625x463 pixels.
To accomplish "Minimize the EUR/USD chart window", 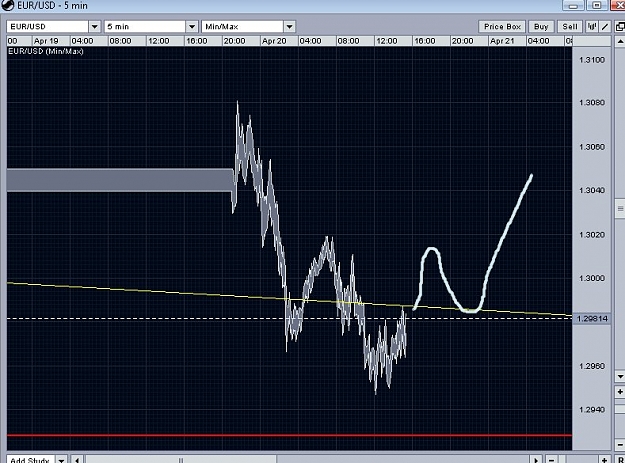I will tap(573, 5).
